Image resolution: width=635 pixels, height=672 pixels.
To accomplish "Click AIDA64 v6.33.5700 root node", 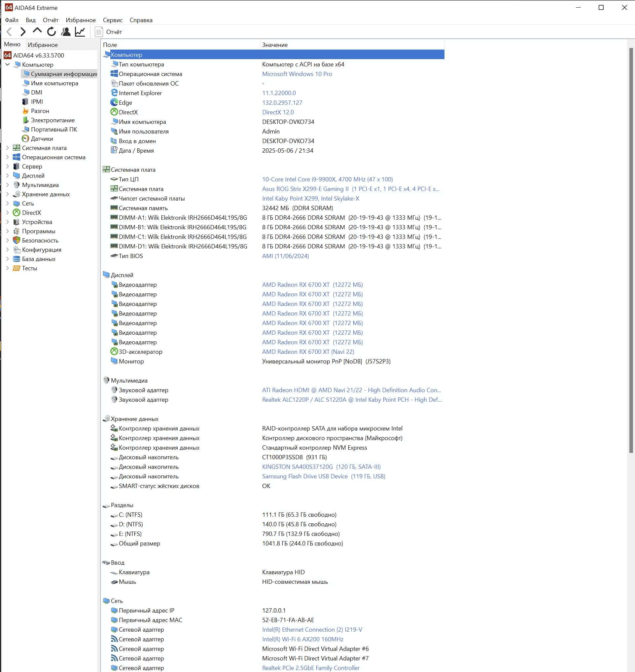I will tap(38, 55).
